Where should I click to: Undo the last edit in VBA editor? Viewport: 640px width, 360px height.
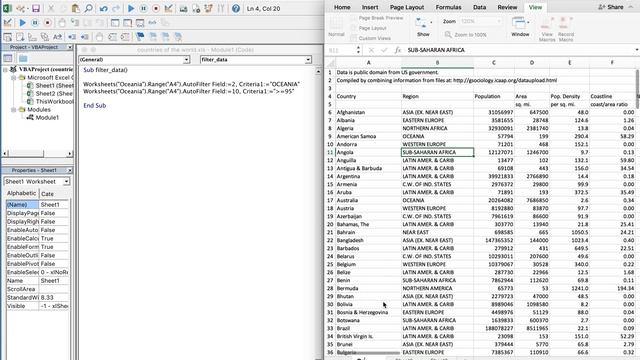104,8
